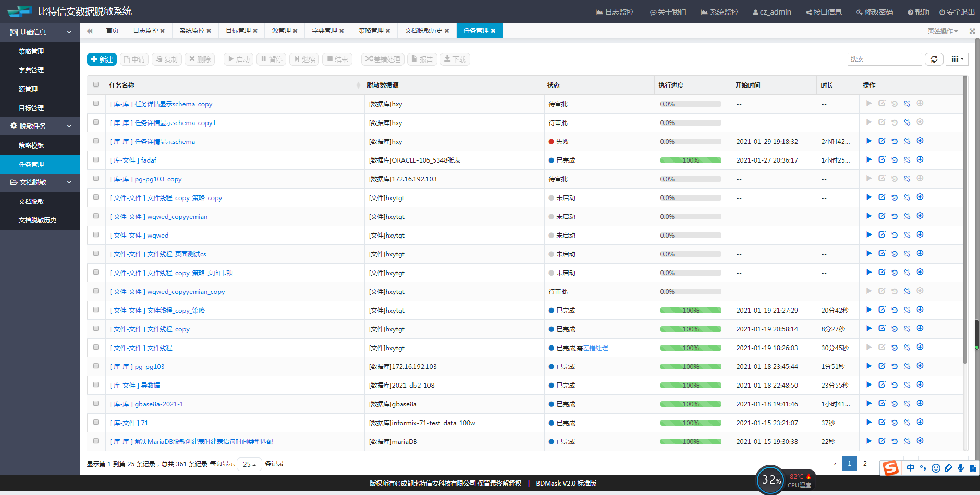The image size is (980, 495).
Task: Select checkbox for fadaf row
Action: [x=96, y=159]
